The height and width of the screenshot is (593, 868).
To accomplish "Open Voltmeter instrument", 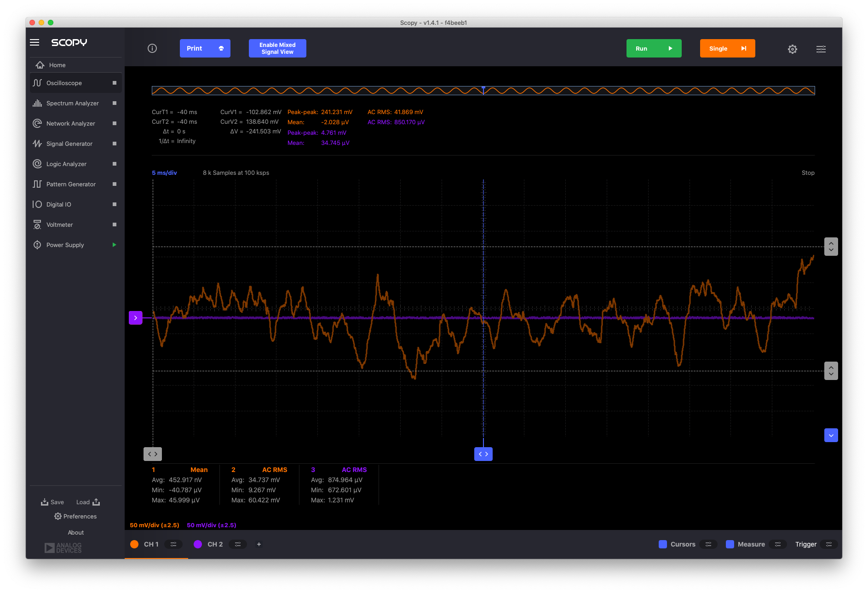I will 76,225.
